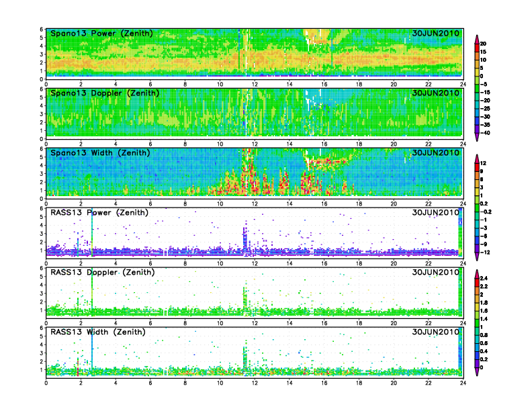
Task: Click the 'RASS13 Width (Zenith)' panel title
Action: pos(97,332)
